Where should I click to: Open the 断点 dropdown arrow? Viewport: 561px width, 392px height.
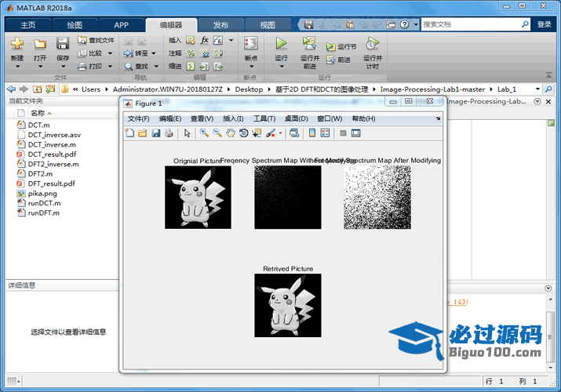(251, 67)
